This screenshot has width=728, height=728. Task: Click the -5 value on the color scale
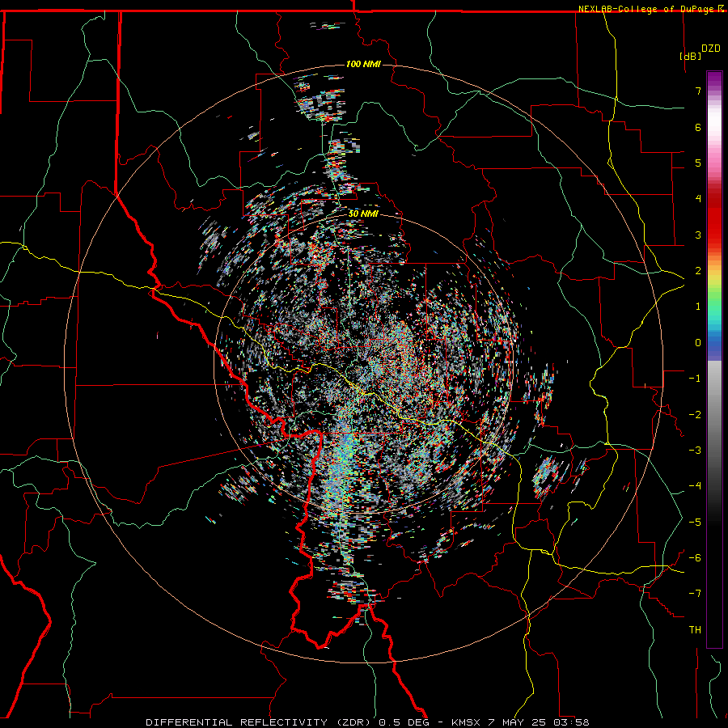[695, 523]
